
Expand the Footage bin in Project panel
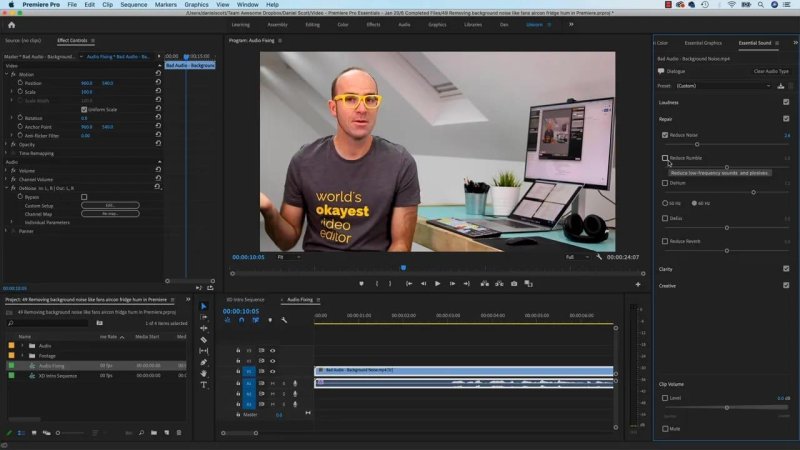pyautogui.click(x=22, y=356)
